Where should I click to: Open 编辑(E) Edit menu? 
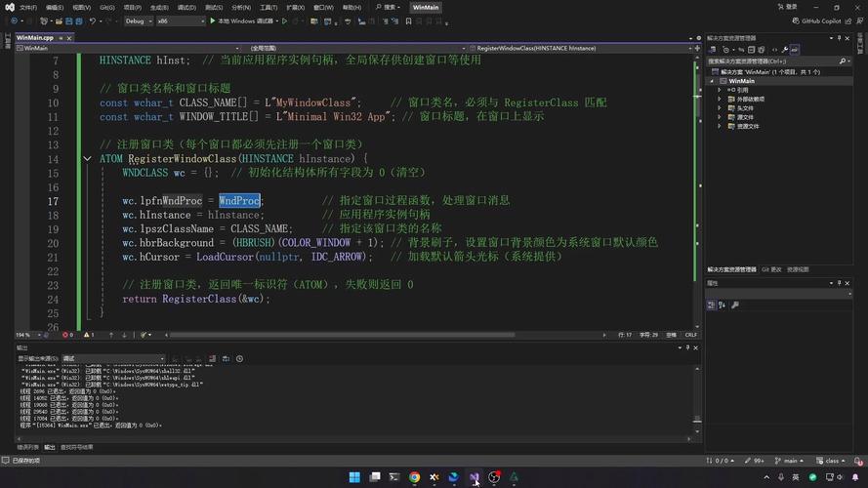(55, 7)
